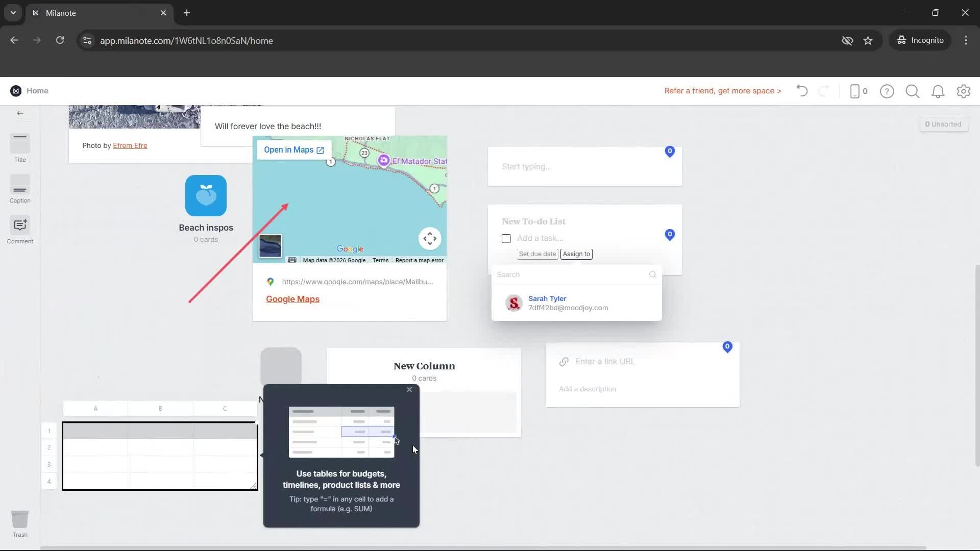Screen dimensions: 980x551
Task: Collapse the toolbar with back arrow
Action: click(20, 113)
